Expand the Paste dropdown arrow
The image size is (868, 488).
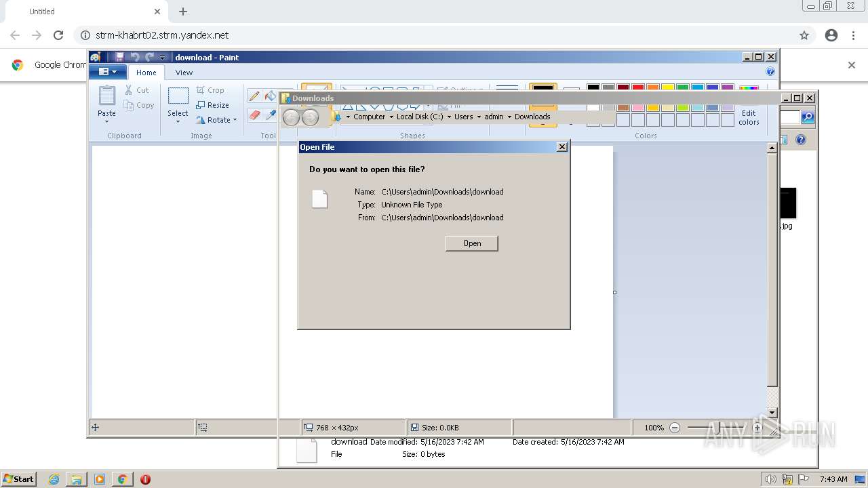coord(106,122)
